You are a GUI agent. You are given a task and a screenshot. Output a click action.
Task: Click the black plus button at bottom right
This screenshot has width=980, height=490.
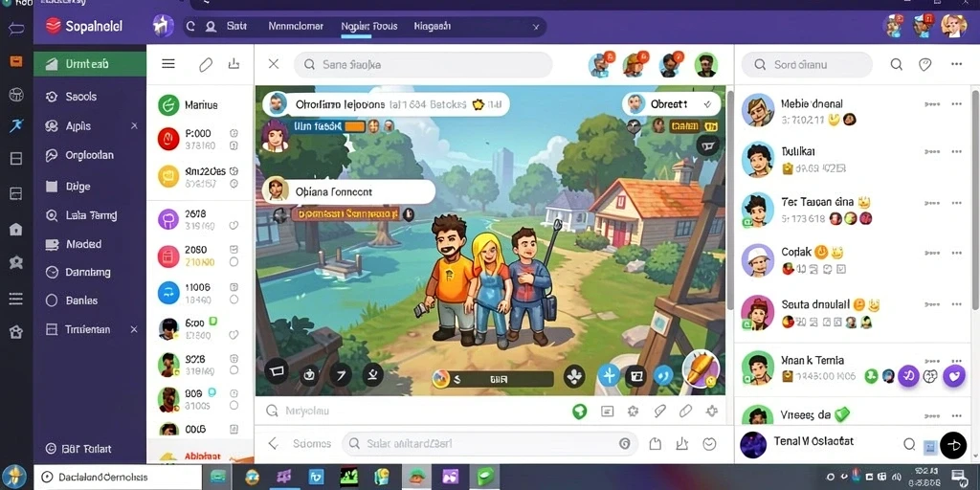(x=953, y=445)
